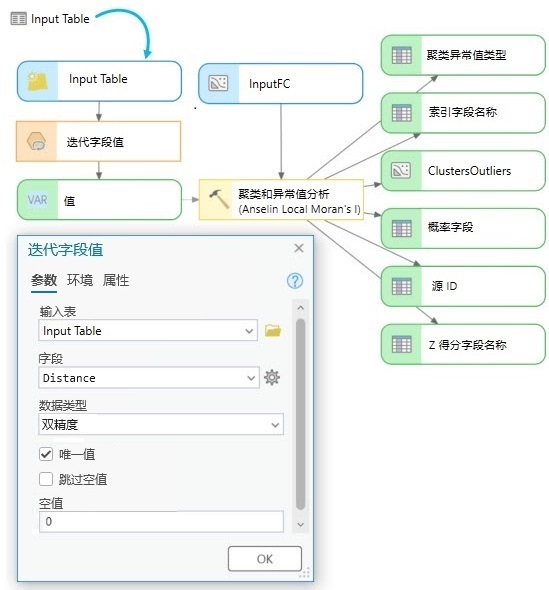The width and height of the screenshot is (549, 590).
Task: Click the VAR icon in 值 node
Action: pyautogui.click(x=37, y=199)
